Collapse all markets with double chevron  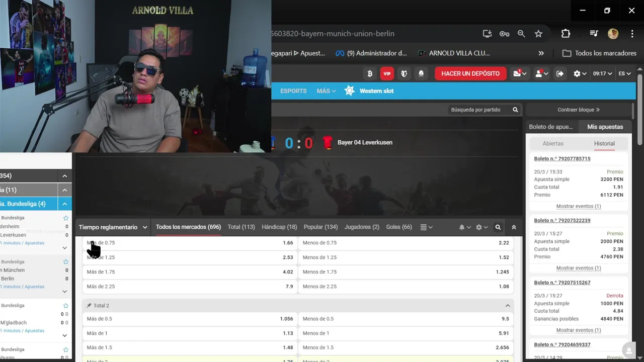pos(514,227)
